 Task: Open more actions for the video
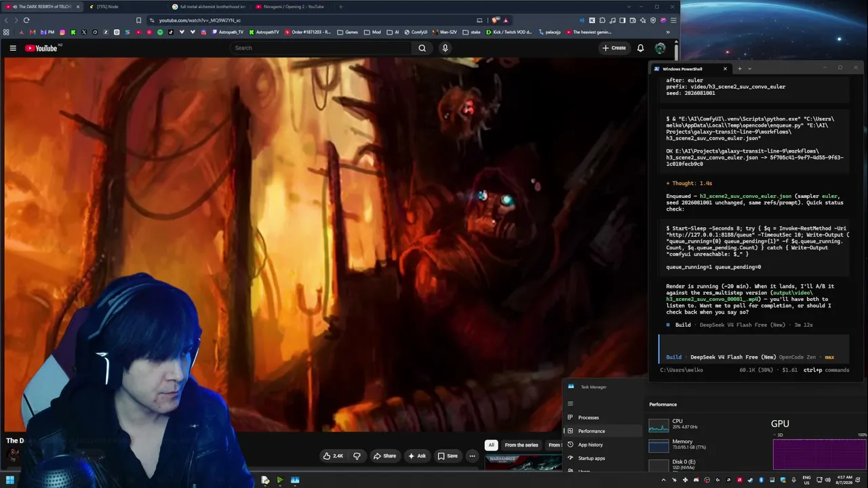coord(472,456)
